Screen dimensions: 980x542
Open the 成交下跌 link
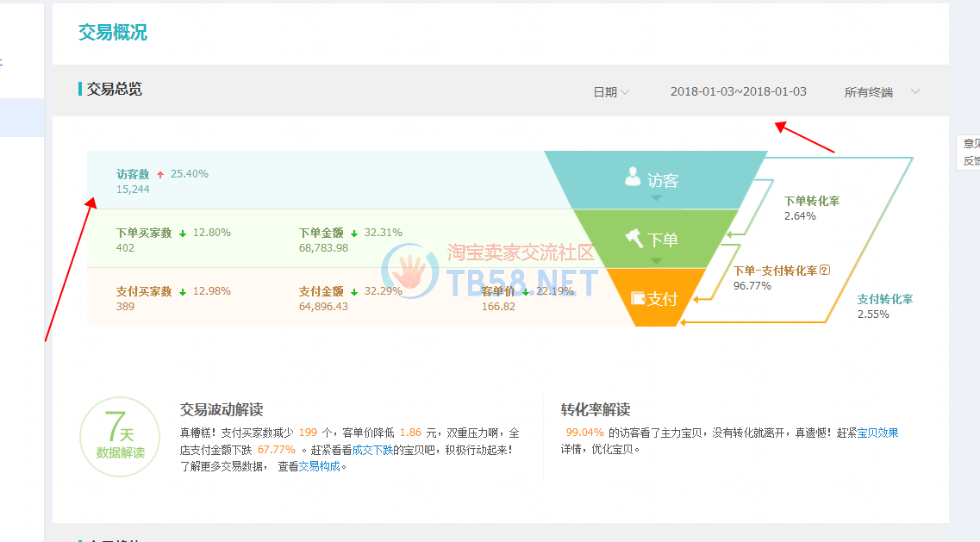click(372, 450)
